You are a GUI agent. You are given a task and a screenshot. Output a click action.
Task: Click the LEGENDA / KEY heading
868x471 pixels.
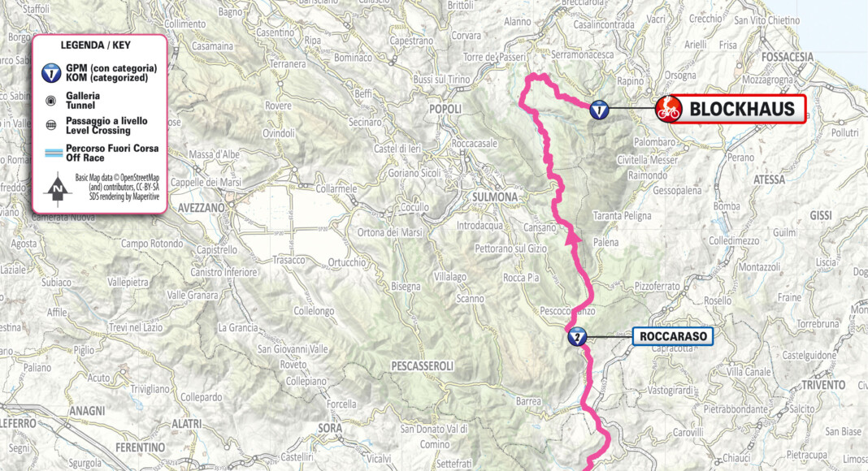[x=95, y=45]
